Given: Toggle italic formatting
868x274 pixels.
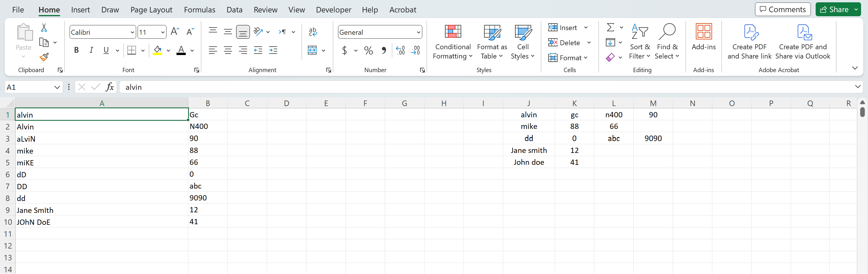Looking at the screenshot, I should point(91,50).
